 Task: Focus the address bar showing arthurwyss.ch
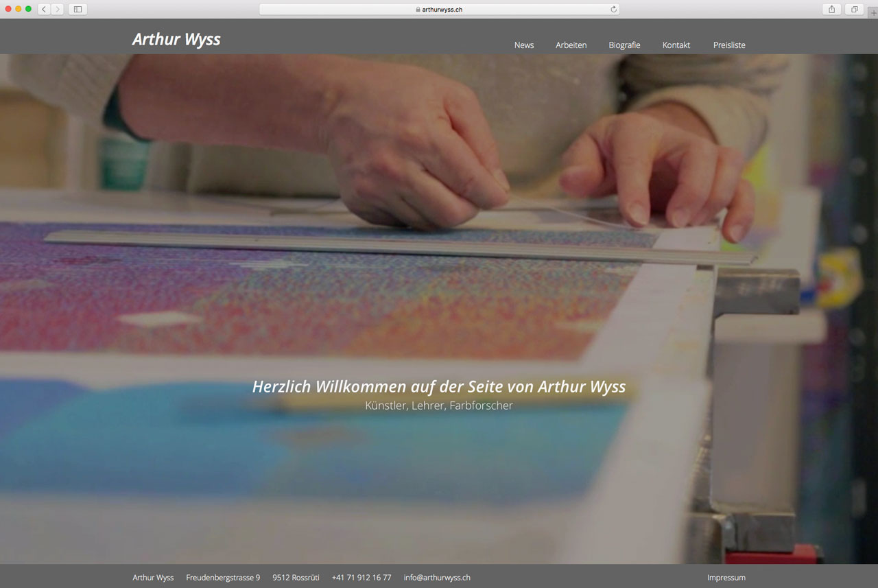click(439, 10)
